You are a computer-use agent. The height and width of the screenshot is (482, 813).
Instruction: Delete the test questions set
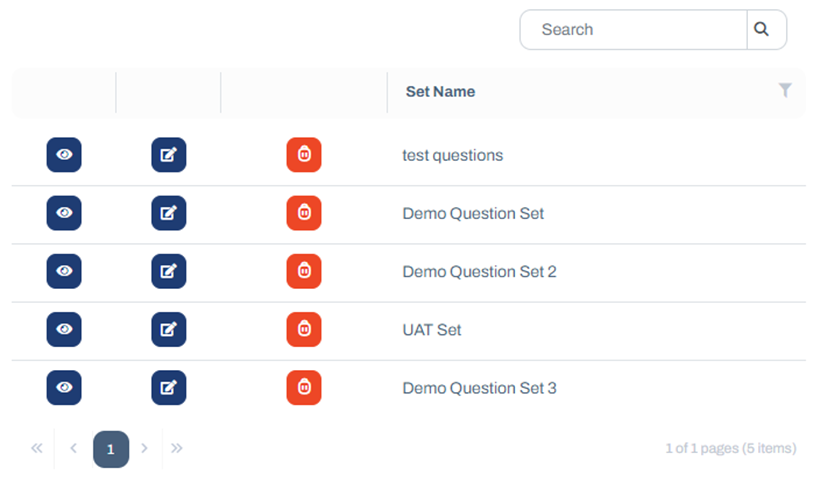tap(304, 154)
